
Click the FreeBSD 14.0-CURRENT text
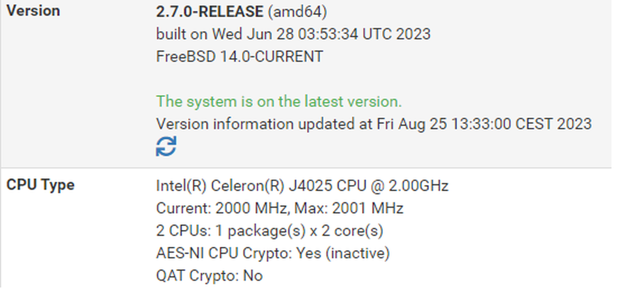coord(239,56)
